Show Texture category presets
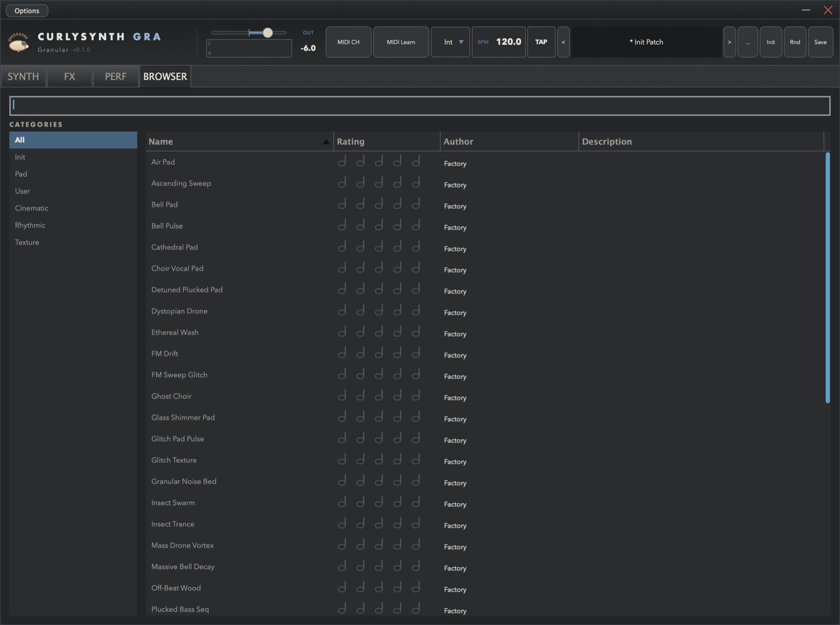Image resolution: width=840 pixels, height=625 pixels. pyautogui.click(x=73, y=242)
